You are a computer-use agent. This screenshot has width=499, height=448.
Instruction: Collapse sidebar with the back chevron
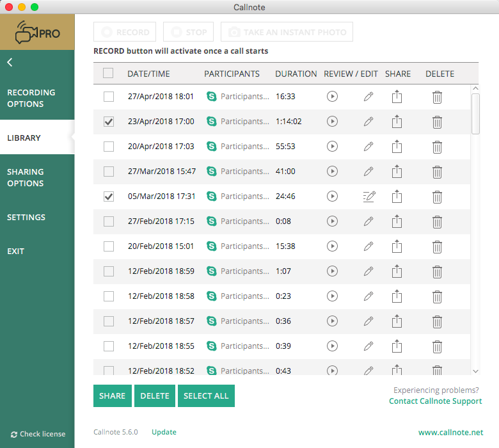click(x=10, y=62)
